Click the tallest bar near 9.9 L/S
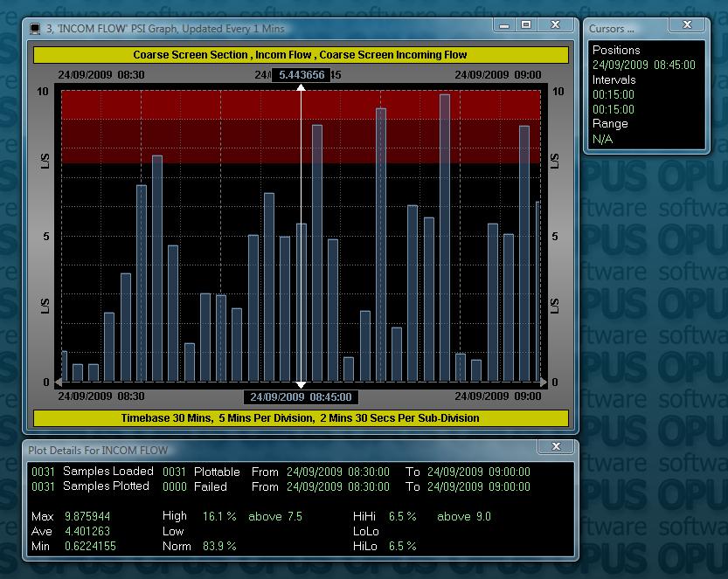Image resolution: width=728 pixels, height=579 pixels. click(x=445, y=238)
